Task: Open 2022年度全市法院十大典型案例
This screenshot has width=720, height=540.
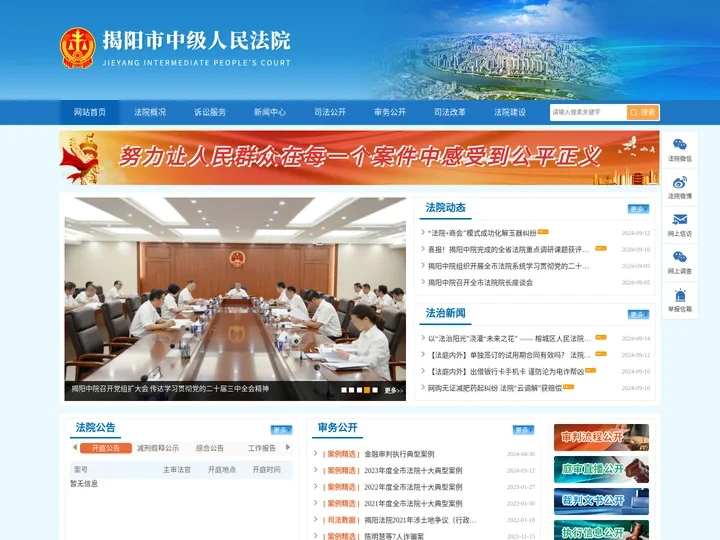Action: pyautogui.click(x=413, y=487)
